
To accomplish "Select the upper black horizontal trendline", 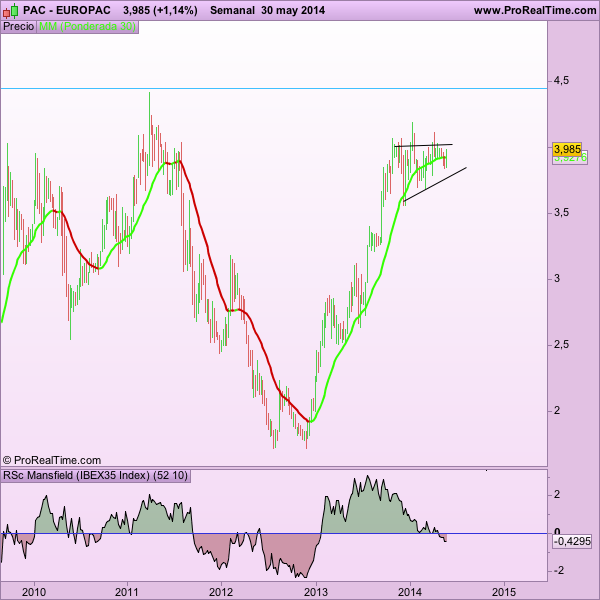I will point(423,145).
